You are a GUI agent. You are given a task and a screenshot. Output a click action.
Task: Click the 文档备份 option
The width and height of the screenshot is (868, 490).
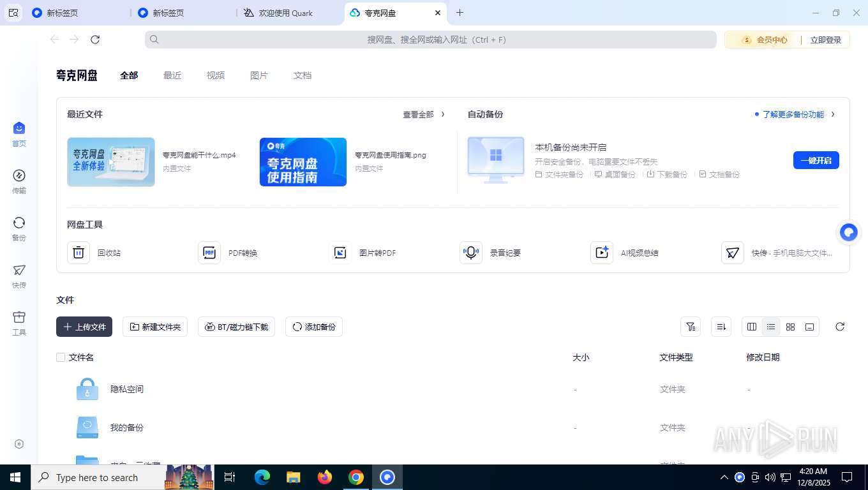[x=719, y=174]
